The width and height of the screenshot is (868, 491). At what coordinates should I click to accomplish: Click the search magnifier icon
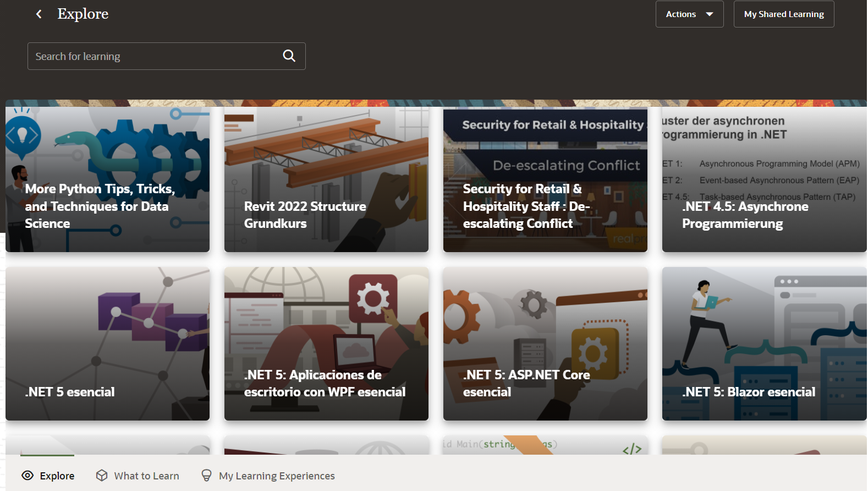[289, 56]
